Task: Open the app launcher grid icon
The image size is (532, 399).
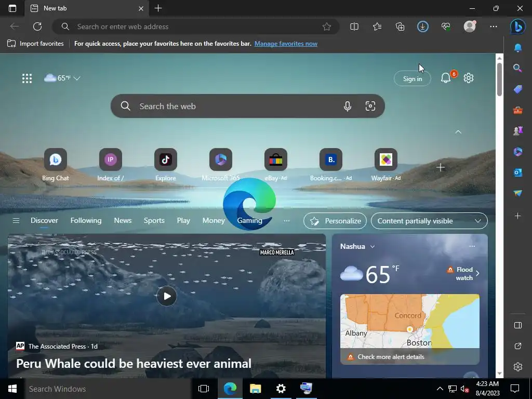Action: (x=27, y=78)
